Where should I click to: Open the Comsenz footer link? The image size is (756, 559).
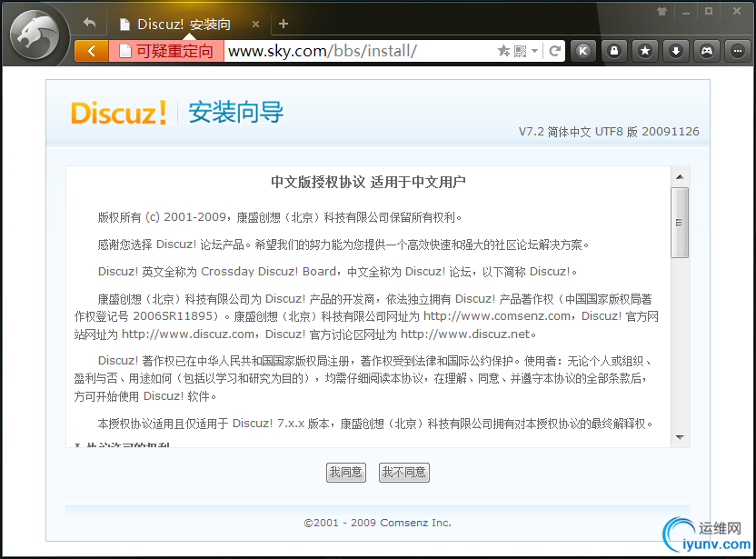(x=403, y=523)
